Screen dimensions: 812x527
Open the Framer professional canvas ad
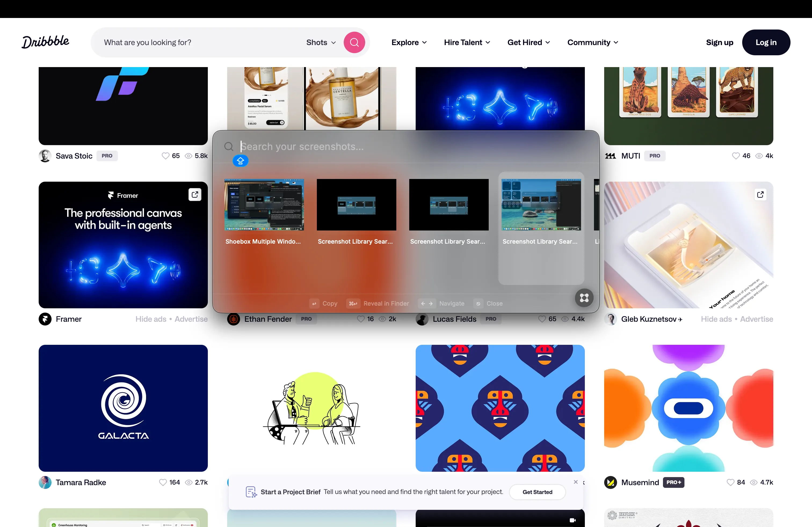click(123, 245)
